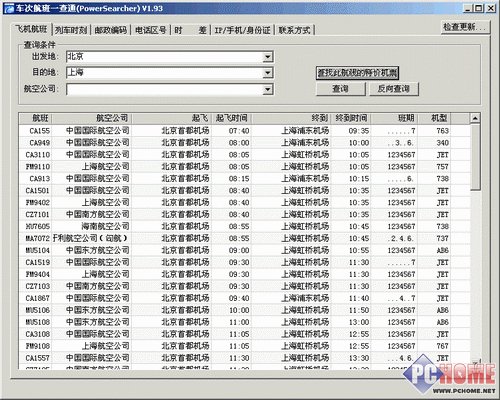500x400 pixels.
Task: Select flight CA949 row
Action: pos(244,143)
